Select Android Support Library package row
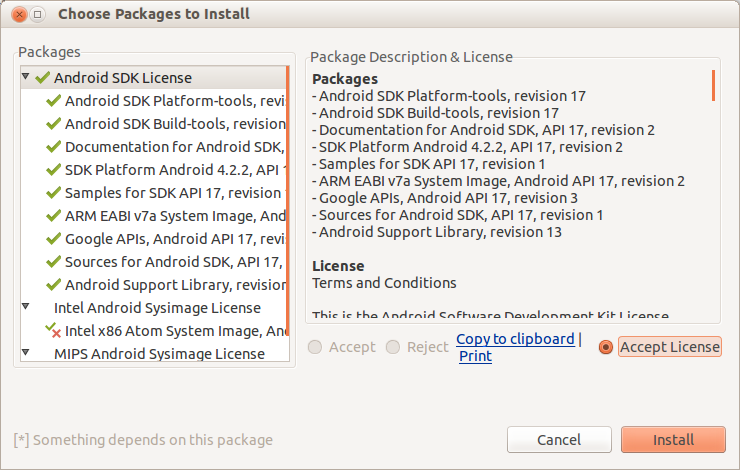The width and height of the screenshot is (740, 470). coord(153,285)
